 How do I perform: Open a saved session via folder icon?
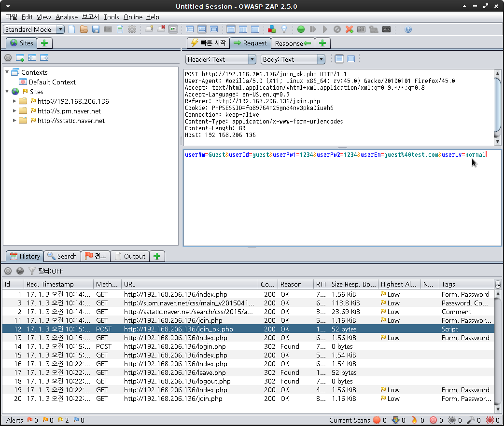(84, 29)
